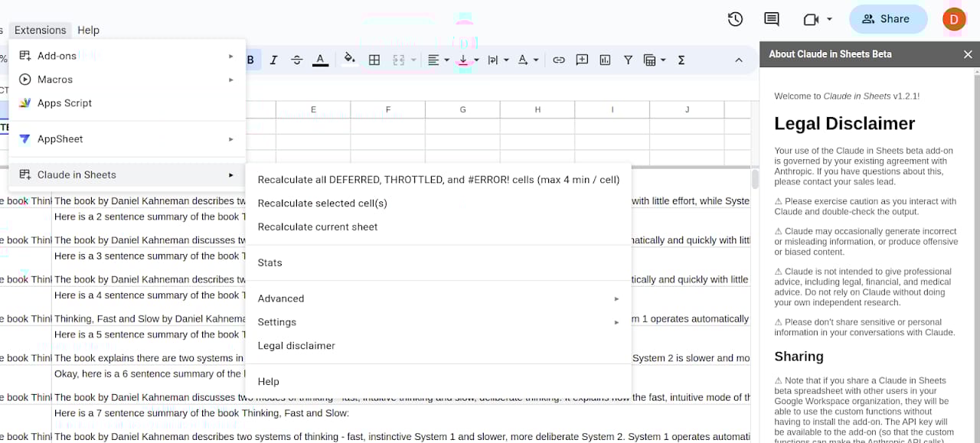Viewport: 980px width, 443px height.
Task: Start a Meet call with camera icon
Action: (x=810, y=19)
